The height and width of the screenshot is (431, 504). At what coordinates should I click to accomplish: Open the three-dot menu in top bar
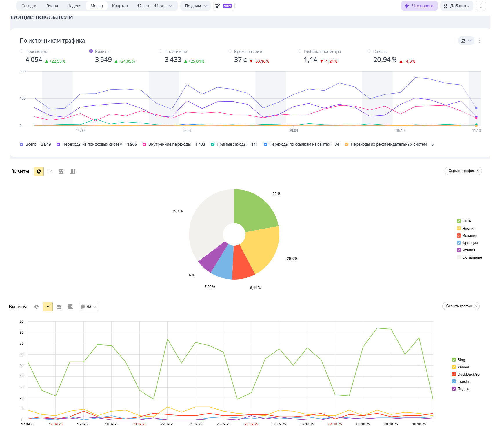[x=481, y=6]
